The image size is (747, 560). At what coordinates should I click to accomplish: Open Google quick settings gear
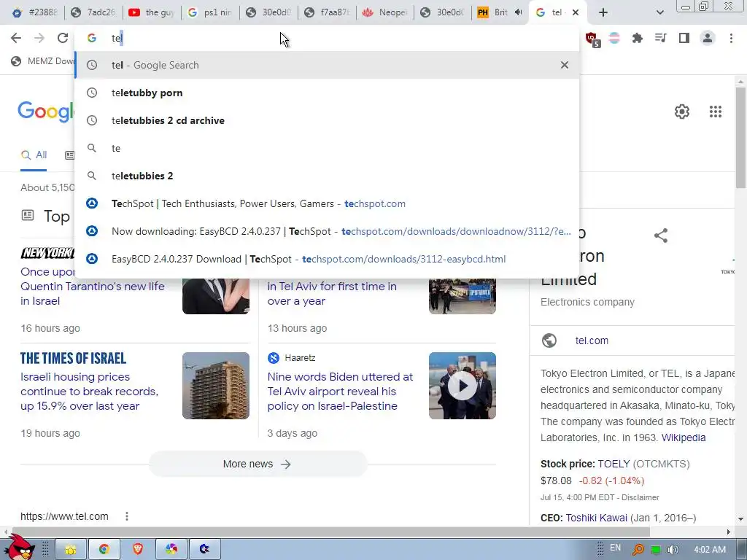[x=682, y=112]
